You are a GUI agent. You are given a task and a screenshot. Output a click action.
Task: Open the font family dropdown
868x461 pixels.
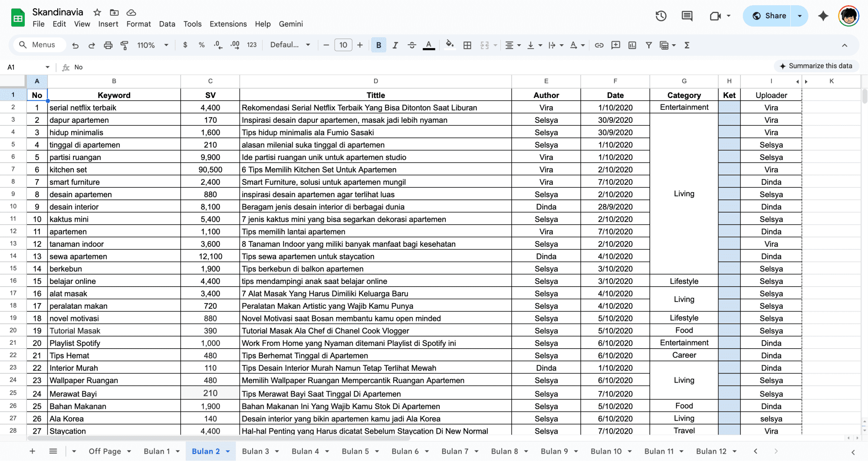click(x=290, y=45)
